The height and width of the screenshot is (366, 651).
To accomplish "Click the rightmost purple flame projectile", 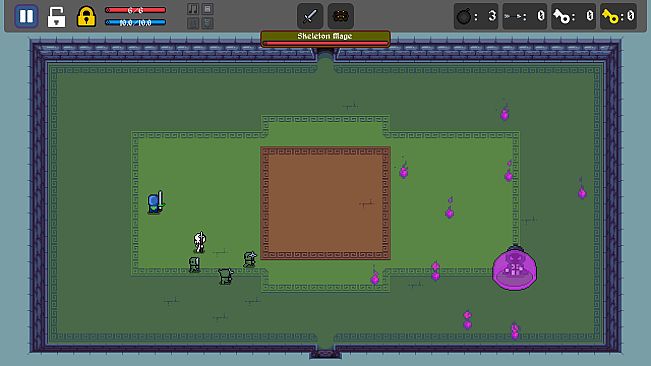I will click(582, 190).
